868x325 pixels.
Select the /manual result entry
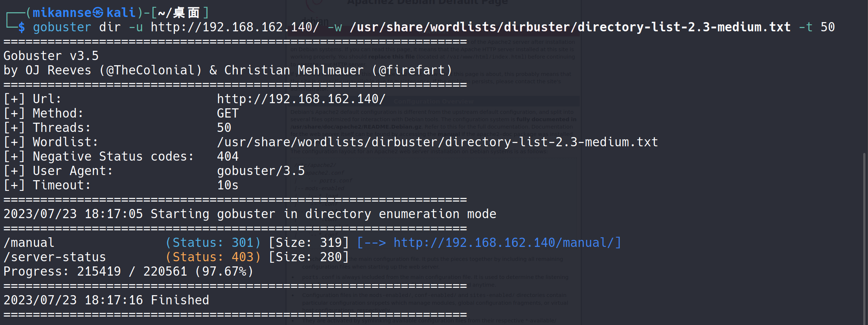[x=29, y=243]
